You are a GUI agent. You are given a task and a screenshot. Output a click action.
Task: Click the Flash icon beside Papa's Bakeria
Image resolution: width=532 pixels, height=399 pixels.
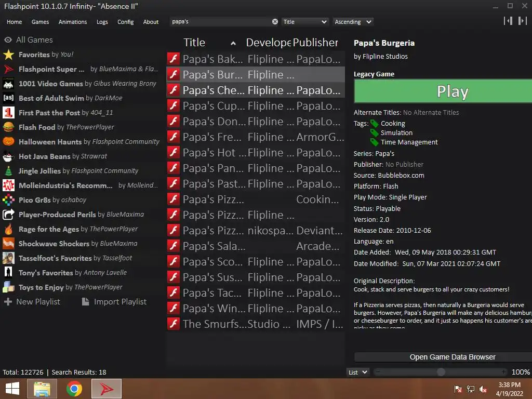pyautogui.click(x=174, y=59)
